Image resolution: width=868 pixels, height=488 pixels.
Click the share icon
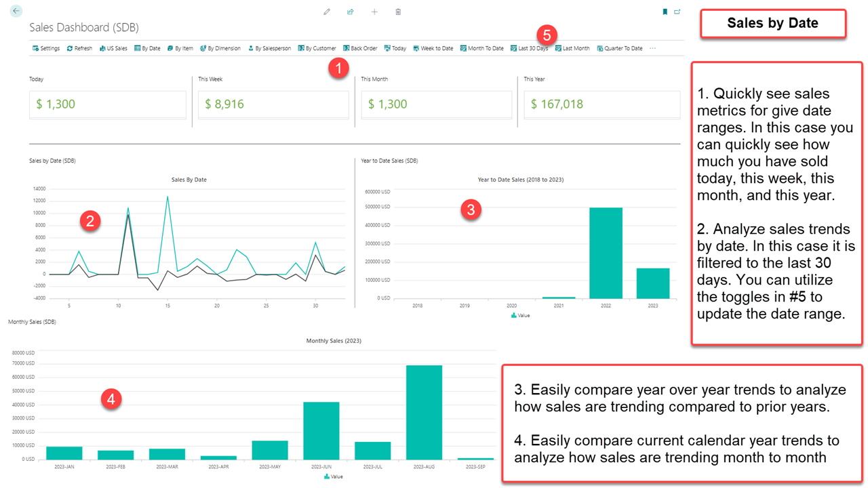[x=351, y=12]
